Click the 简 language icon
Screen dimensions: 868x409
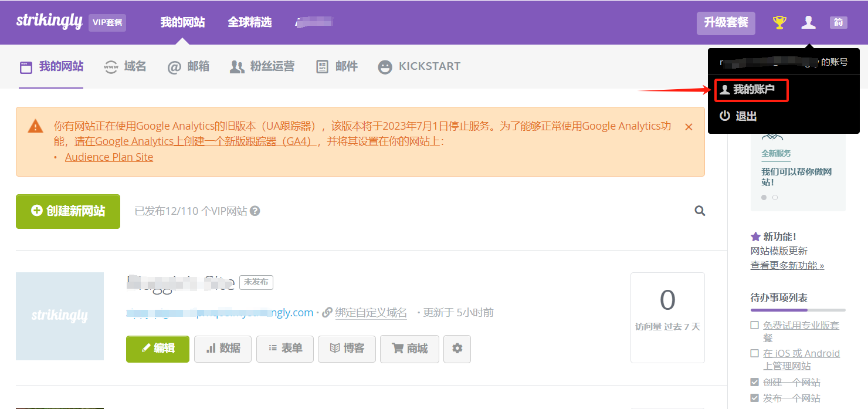point(839,22)
